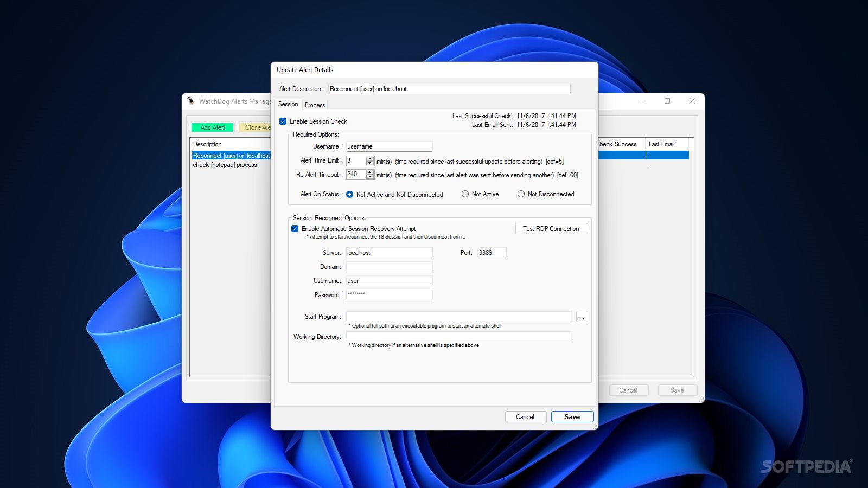
Task: Increase Alert Time Limit with up arrow
Action: coord(370,158)
